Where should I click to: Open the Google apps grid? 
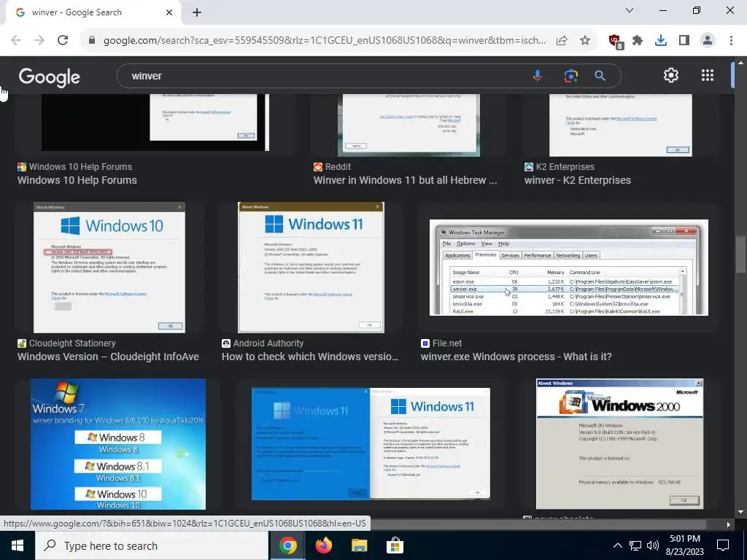708,75
